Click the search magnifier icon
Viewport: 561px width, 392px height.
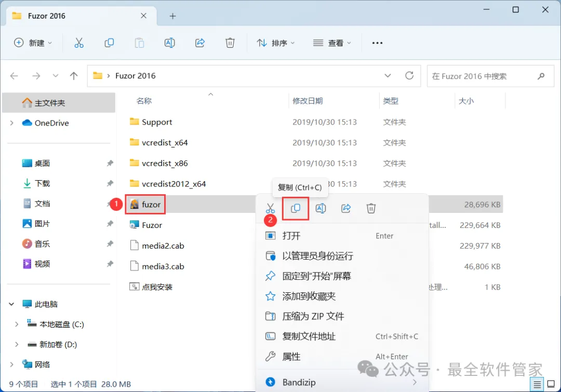(x=541, y=76)
